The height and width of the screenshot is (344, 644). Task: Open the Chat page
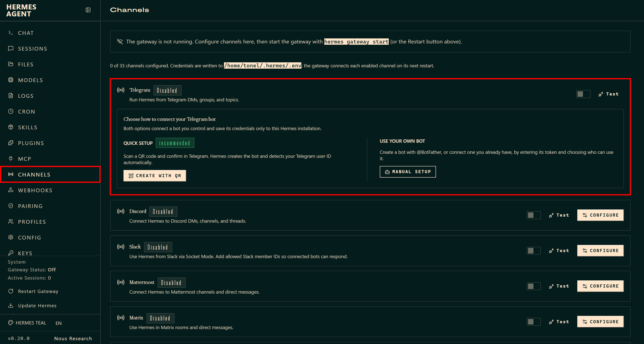(50, 33)
